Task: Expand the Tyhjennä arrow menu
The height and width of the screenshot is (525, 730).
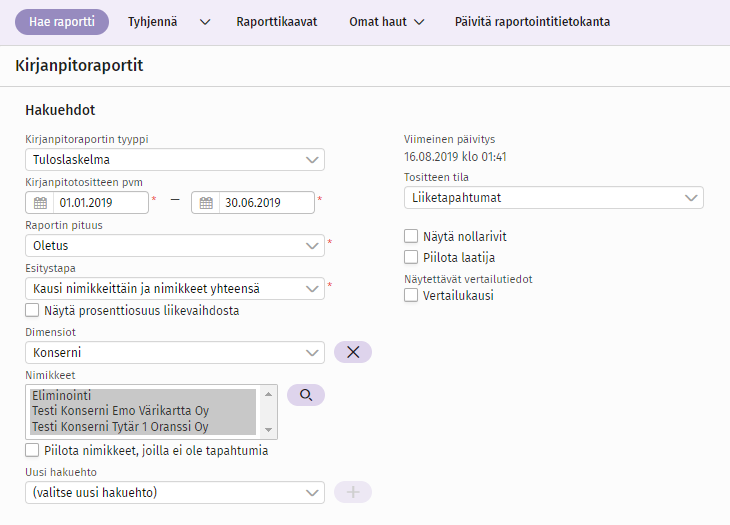Action: 205,22
